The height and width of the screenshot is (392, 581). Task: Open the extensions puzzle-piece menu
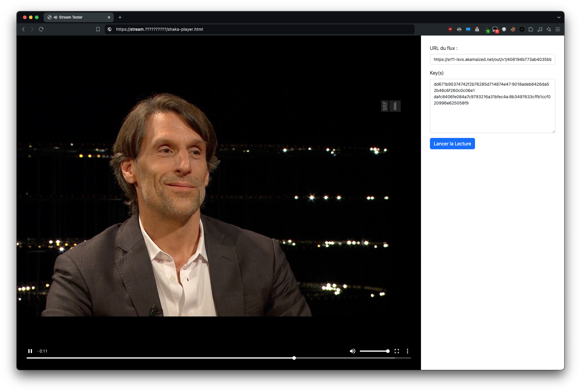(x=531, y=29)
